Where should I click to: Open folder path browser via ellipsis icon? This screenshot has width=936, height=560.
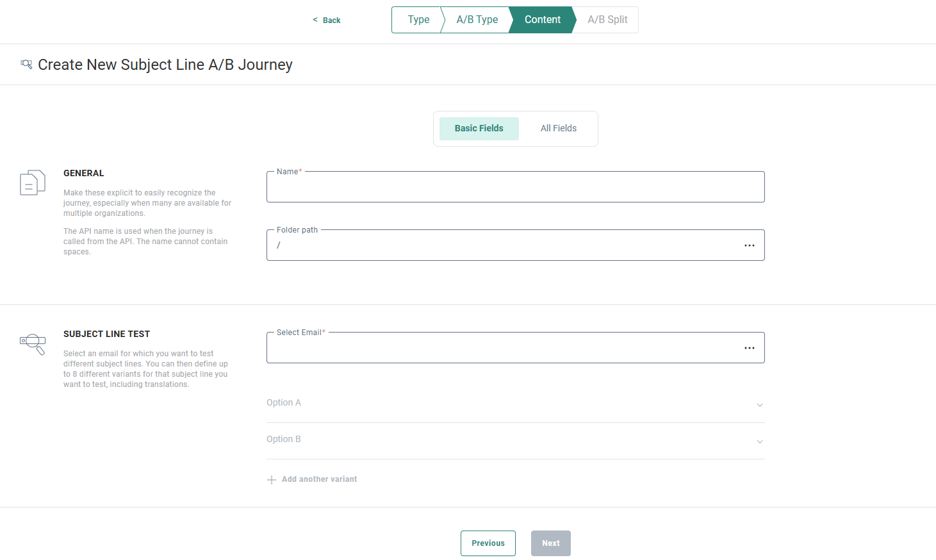(x=749, y=245)
